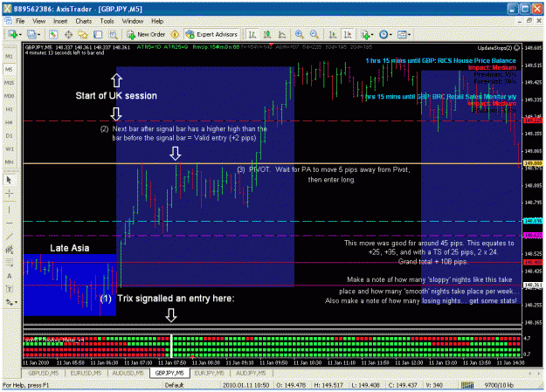
Task: Open the View menu
Action: pyautogui.click(x=39, y=21)
